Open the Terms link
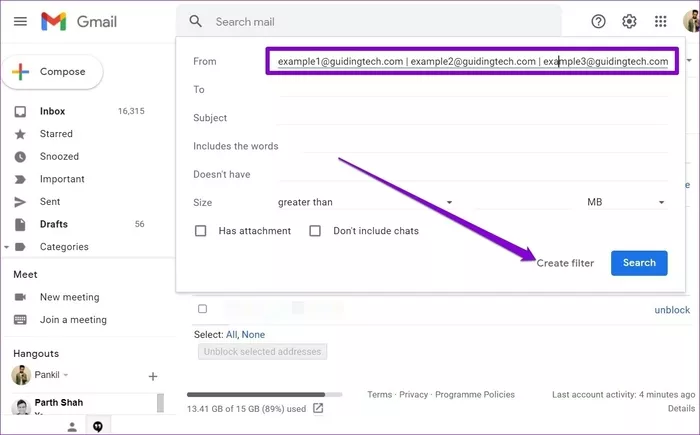Image resolution: width=700 pixels, height=435 pixels. 379,394
